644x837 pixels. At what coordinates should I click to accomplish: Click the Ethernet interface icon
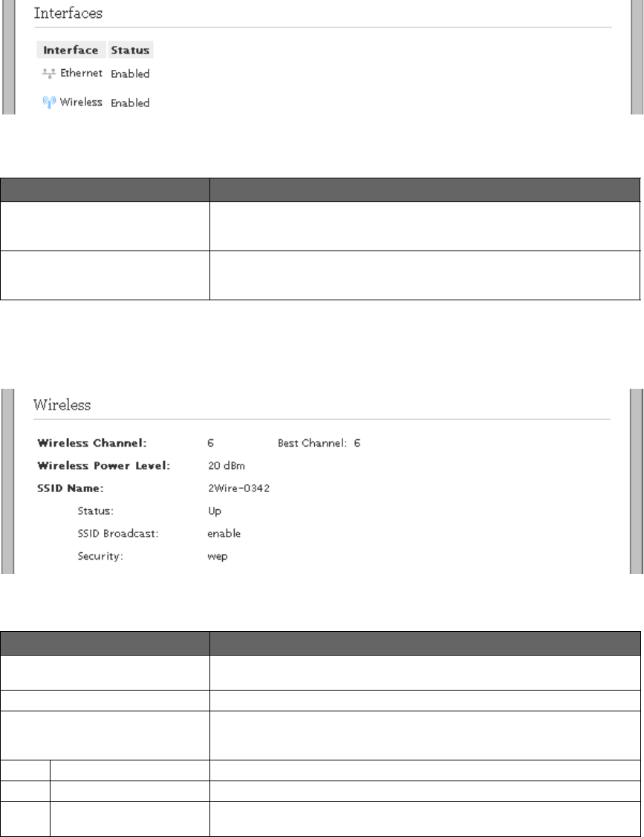[x=48, y=73]
